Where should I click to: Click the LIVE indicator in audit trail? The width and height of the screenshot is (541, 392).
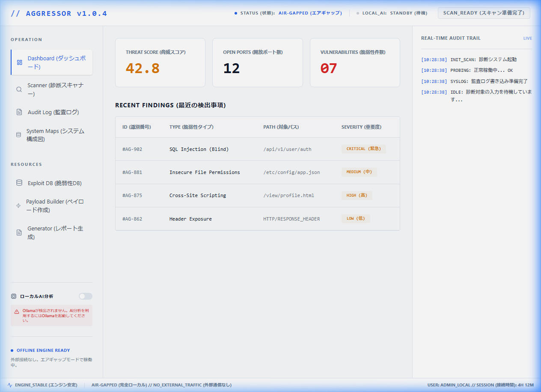pos(527,38)
